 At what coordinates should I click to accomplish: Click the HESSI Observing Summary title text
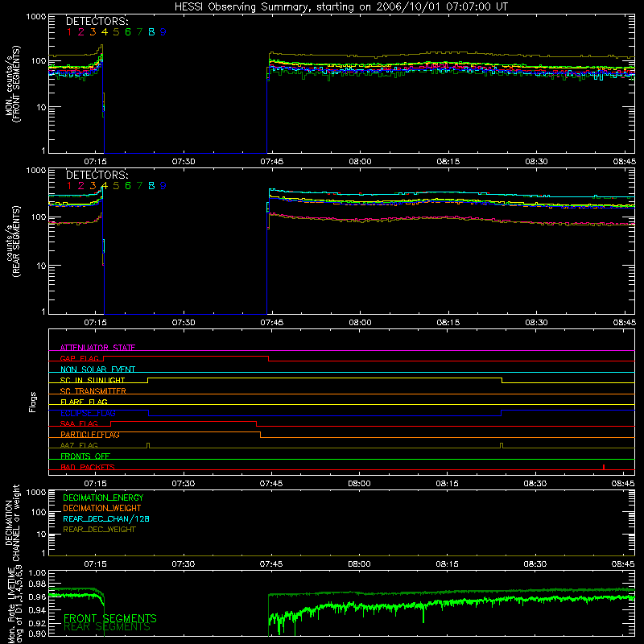341,7
